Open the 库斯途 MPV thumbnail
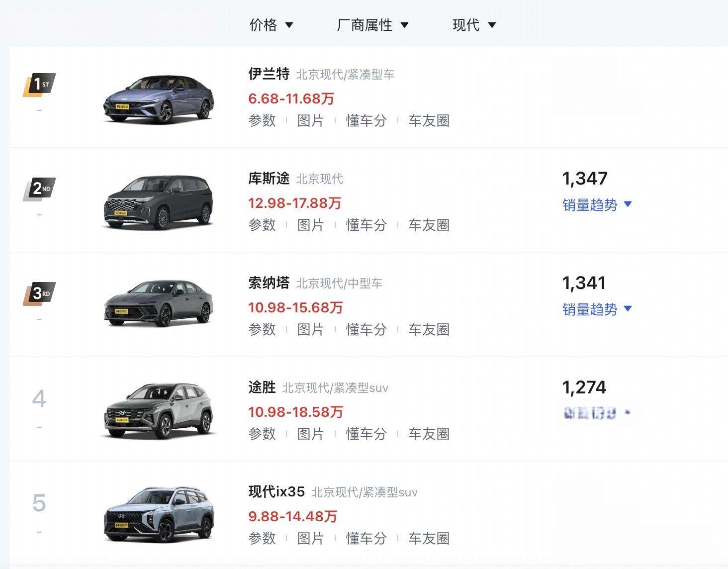The width and height of the screenshot is (728, 569). coord(159,202)
